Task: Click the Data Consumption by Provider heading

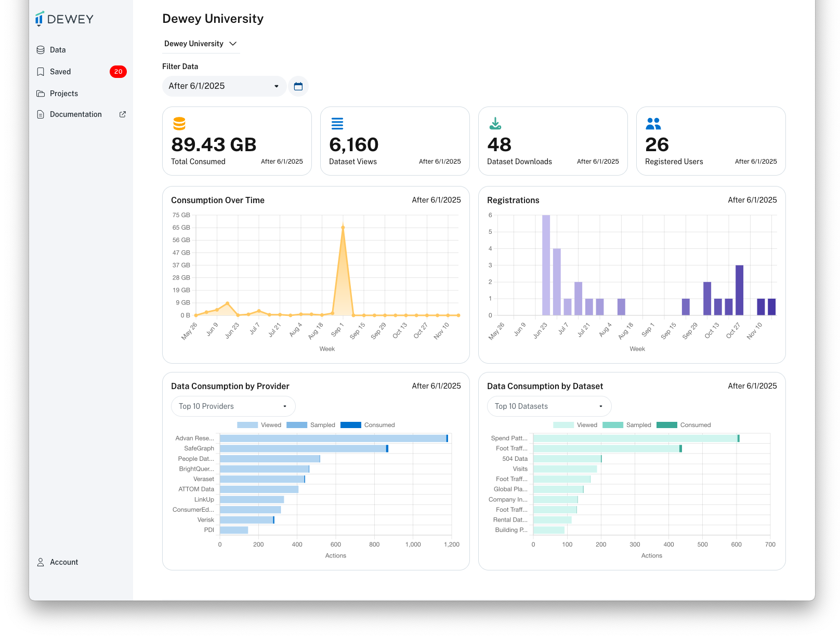Action: (230, 387)
